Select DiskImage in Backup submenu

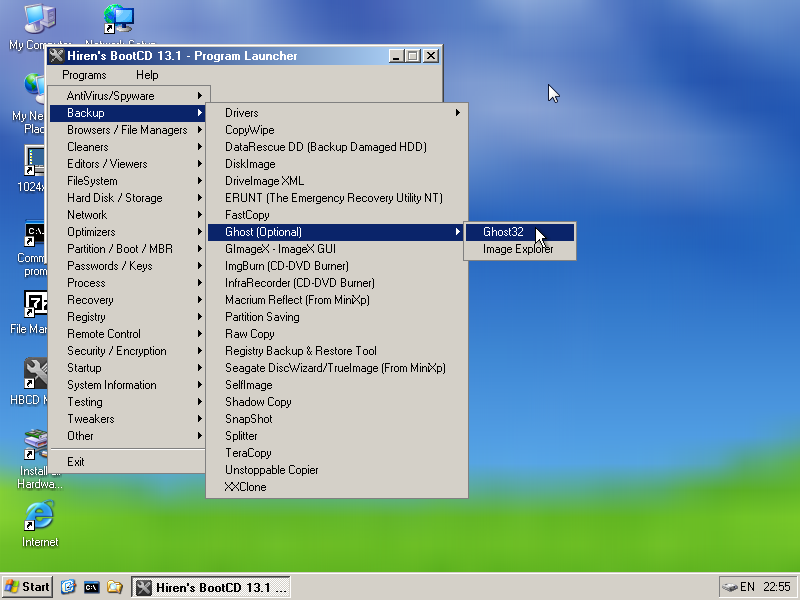pyautogui.click(x=337, y=164)
